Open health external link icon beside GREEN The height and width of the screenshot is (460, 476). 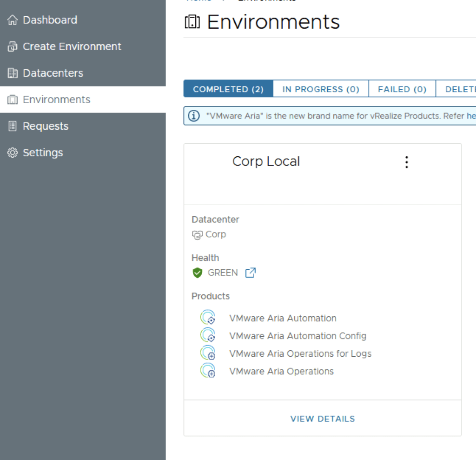[251, 273]
